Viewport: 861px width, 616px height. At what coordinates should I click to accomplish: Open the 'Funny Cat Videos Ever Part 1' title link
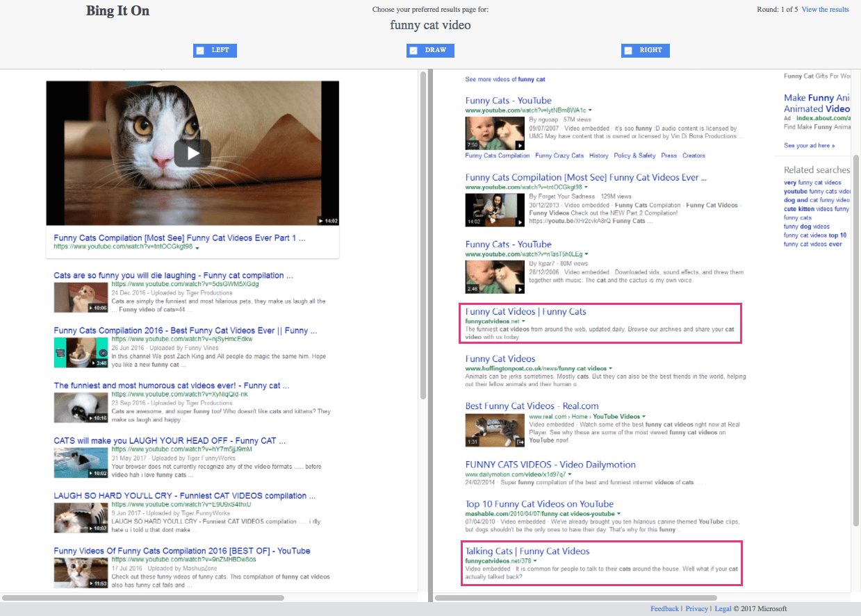pyautogui.click(x=179, y=238)
